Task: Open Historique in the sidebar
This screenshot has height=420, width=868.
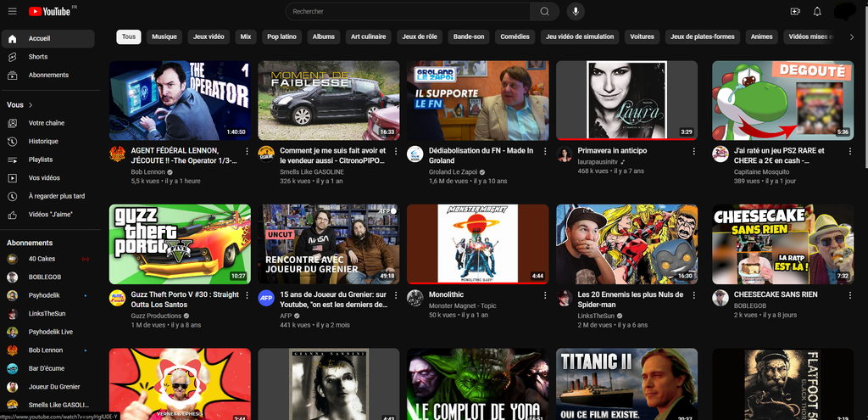Action: [x=43, y=142]
